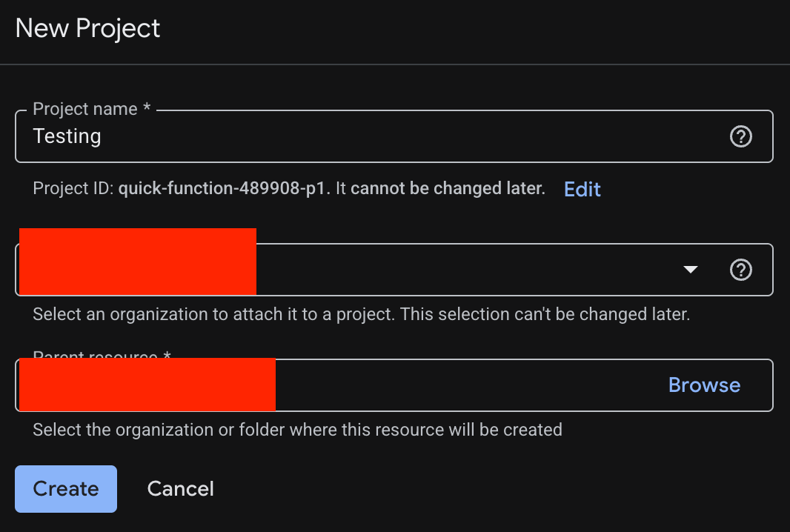The height and width of the screenshot is (532, 790).
Task: Select the New Project dialog heading
Action: pos(87,28)
